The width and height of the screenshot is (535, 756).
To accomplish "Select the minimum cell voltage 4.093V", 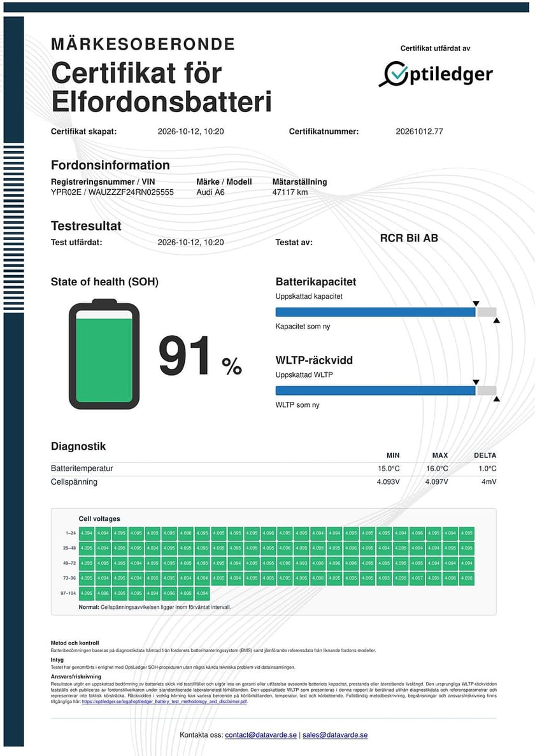I will tap(389, 481).
